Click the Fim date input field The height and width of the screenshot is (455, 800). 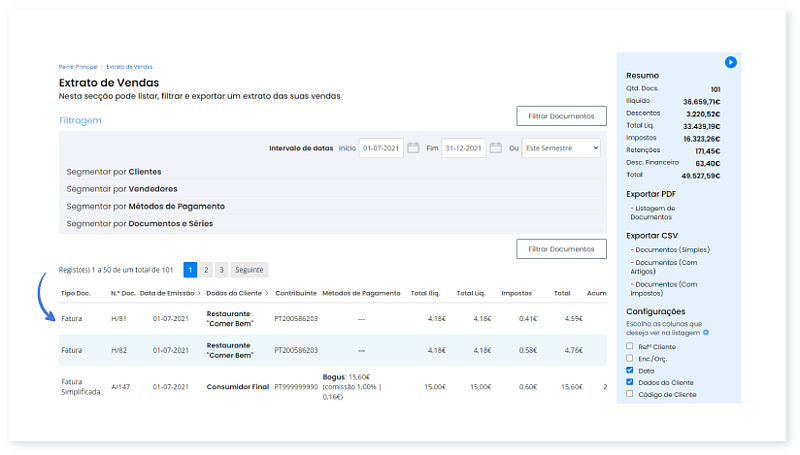pyautogui.click(x=463, y=148)
